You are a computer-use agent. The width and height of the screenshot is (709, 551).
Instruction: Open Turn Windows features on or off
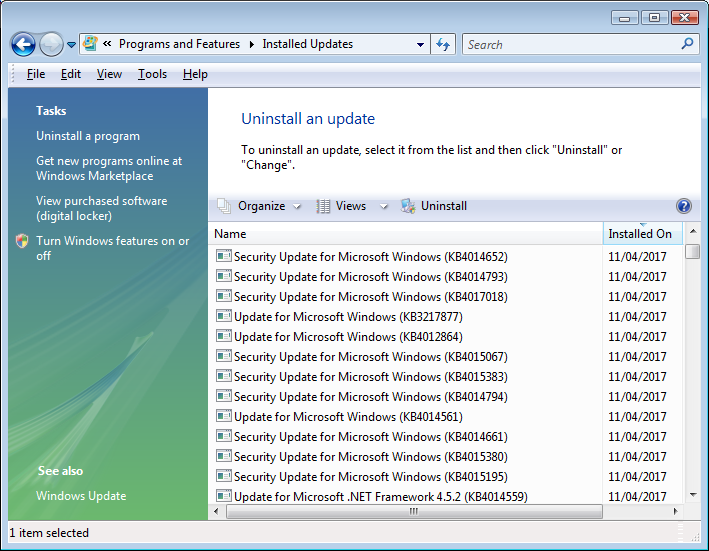pyautogui.click(x=113, y=248)
